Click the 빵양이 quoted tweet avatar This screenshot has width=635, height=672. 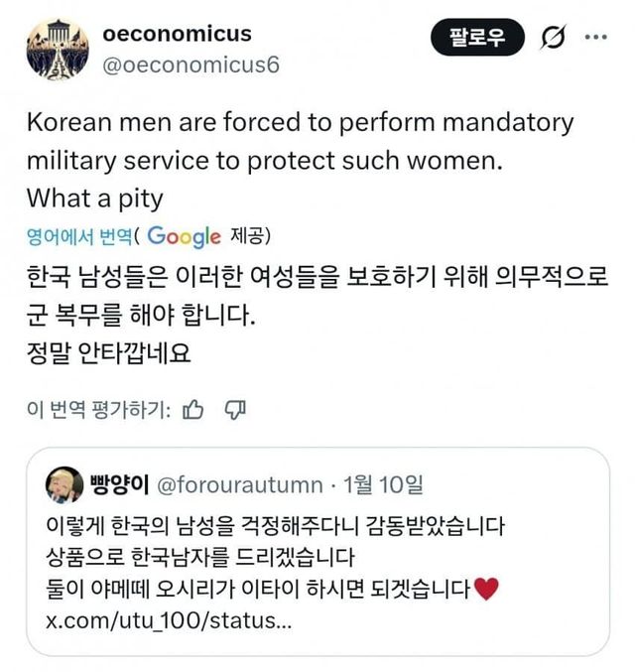tap(64, 484)
